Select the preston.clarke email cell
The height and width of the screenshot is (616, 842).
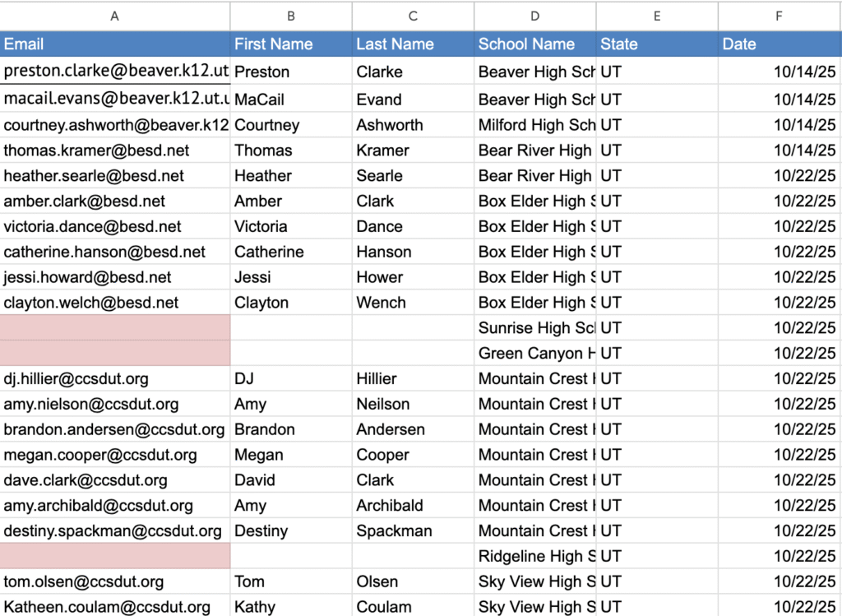(115, 72)
